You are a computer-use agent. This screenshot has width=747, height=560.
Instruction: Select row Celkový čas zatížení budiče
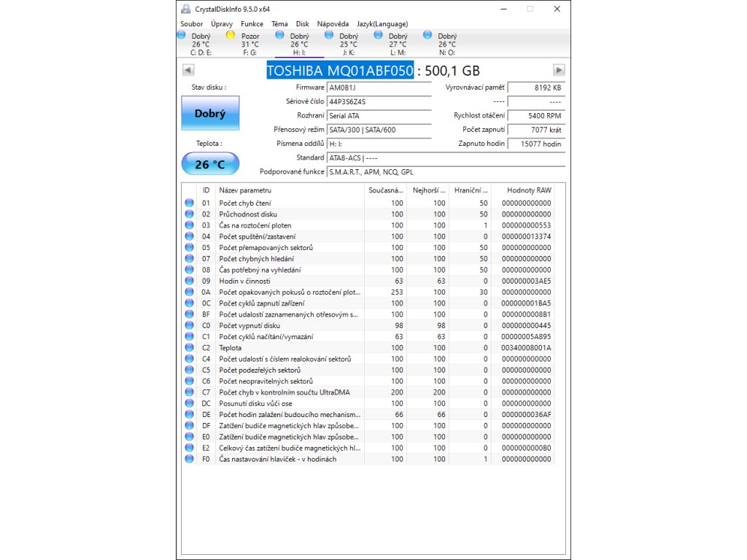tap(368, 448)
